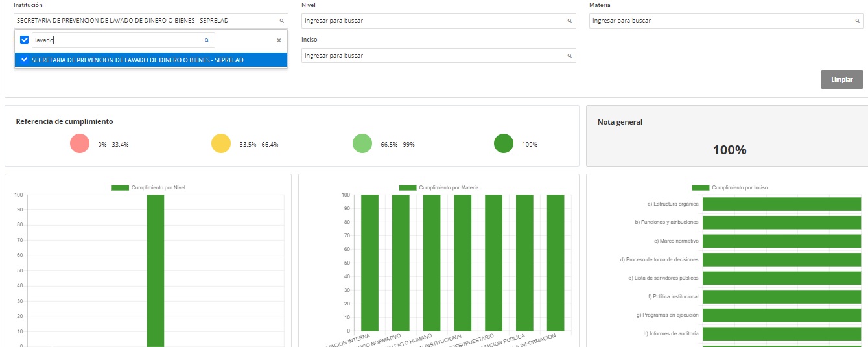Click the bar for 'b) Funciones y atribuciones'
Image resolution: width=868 pixels, height=347 pixels.
782,222
